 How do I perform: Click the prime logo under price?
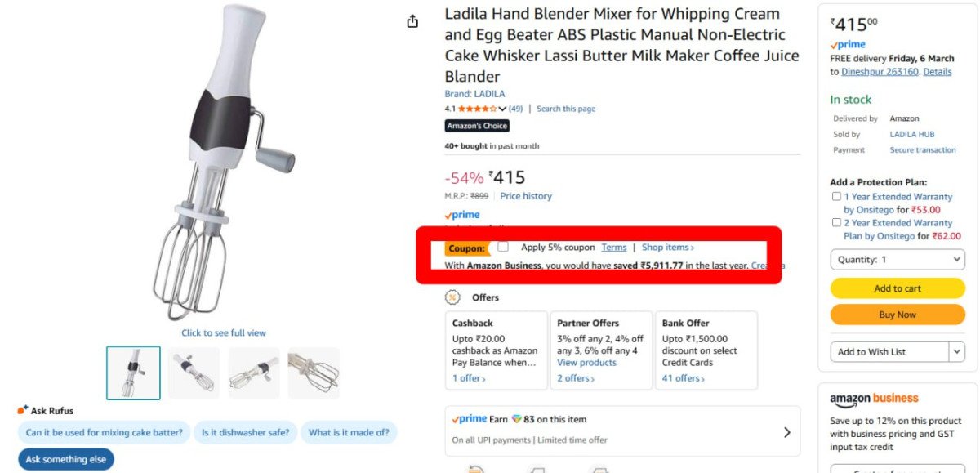pos(462,215)
